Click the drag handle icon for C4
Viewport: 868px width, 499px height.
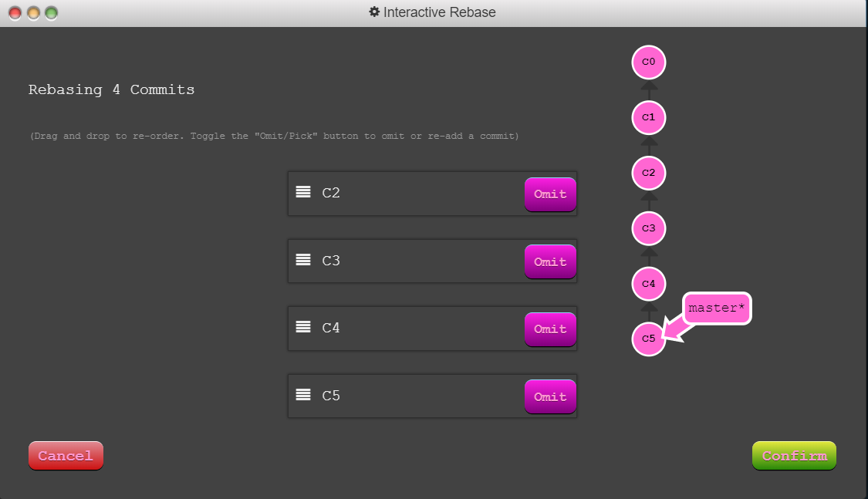coord(303,327)
